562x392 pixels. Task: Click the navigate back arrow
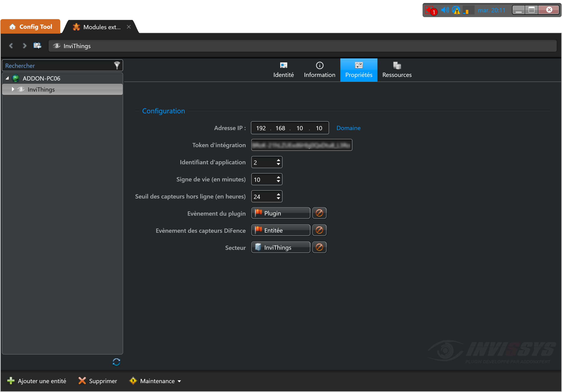click(x=11, y=46)
